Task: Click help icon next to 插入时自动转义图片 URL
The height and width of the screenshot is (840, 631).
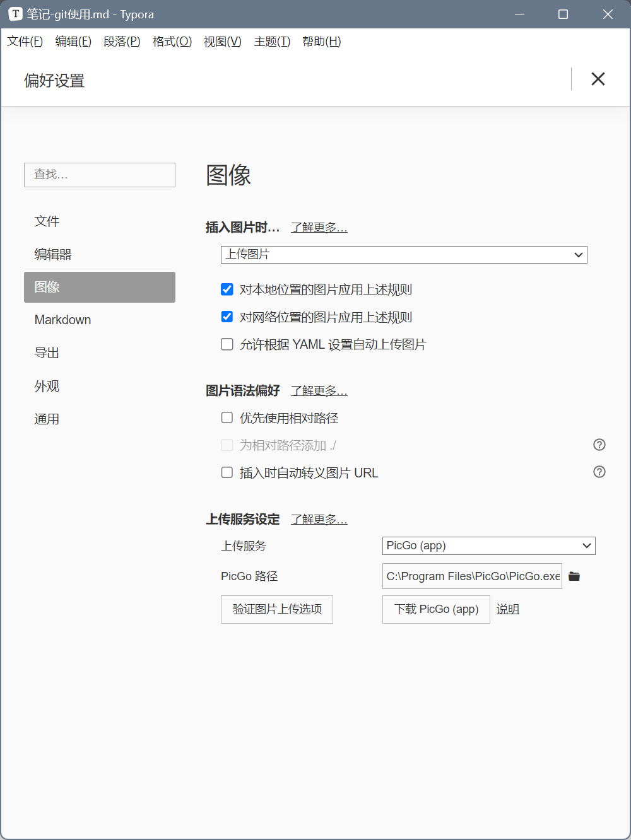Action: tap(599, 472)
